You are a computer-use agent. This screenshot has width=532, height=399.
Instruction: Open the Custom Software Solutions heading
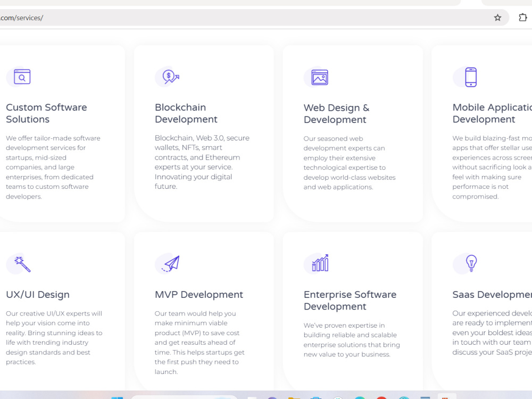[46, 113]
